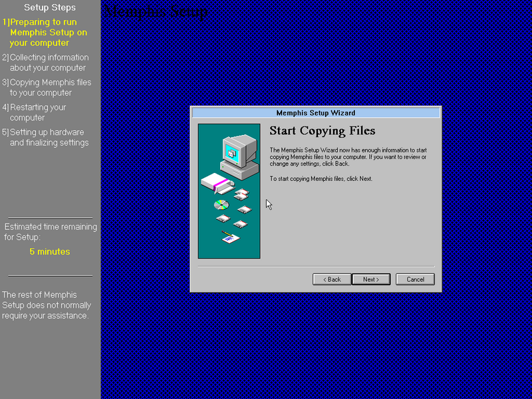532x399 pixels.
Task: Click the "Start Copying Files" heading
Action: [323, 131]
